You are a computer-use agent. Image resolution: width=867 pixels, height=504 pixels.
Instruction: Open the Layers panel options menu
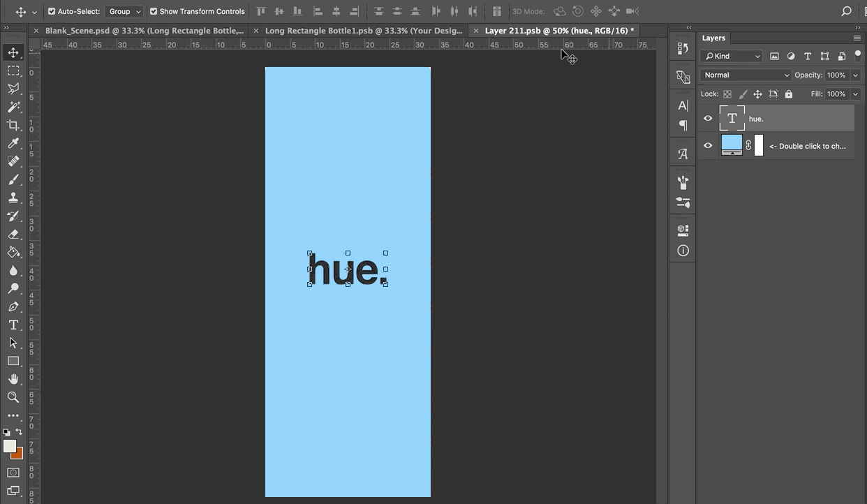point(857,38)
